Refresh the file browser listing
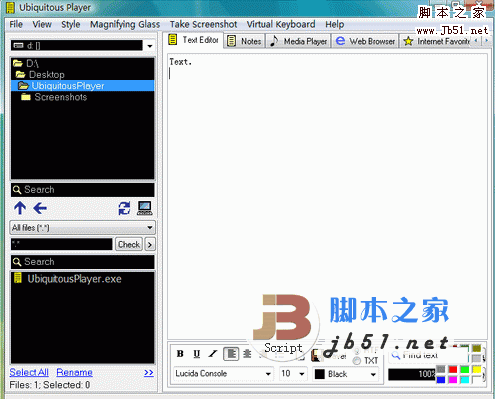 coord(125,209)
